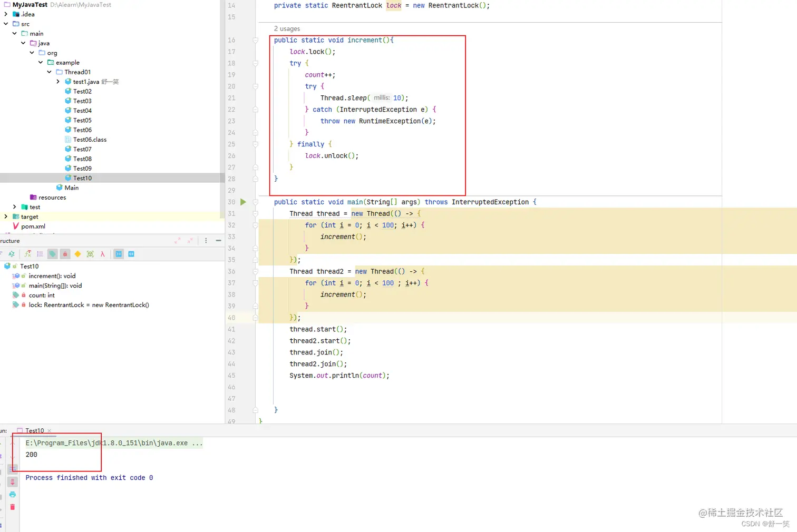Toggle group methods by class icon
797x532 pixels.
tap(90, 254)
